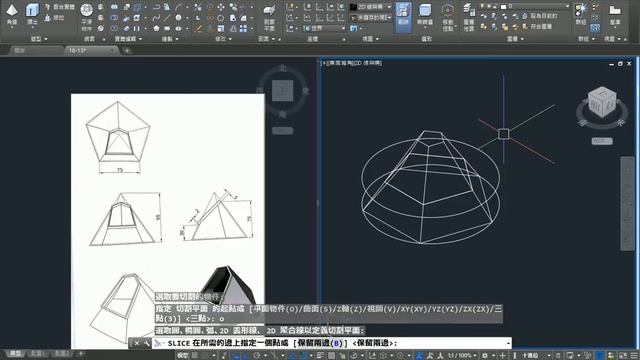The image size is (640, 360).
Task: Choose the Keep Both Sides (B) option
Action: click(x=322, y=343)
